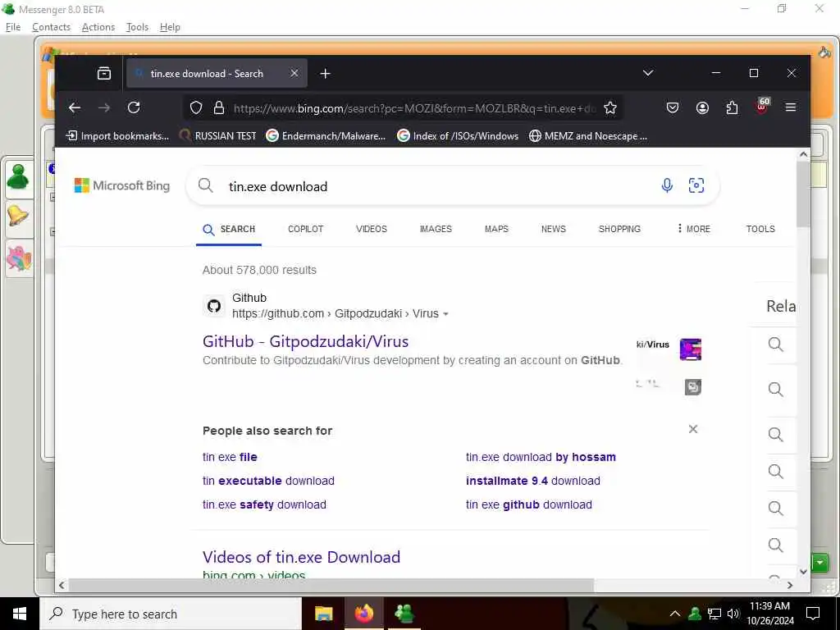Open Messenger File menu

pos(13,27)
